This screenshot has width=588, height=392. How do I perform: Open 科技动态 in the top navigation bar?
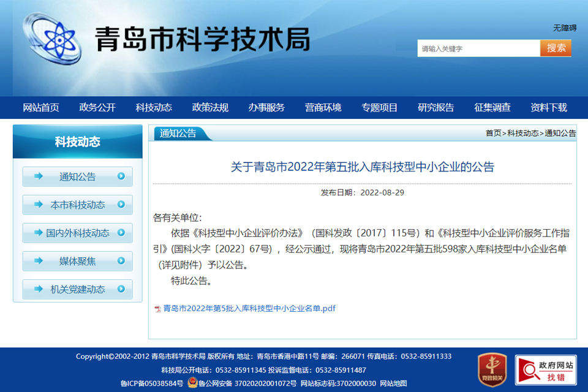154,108
